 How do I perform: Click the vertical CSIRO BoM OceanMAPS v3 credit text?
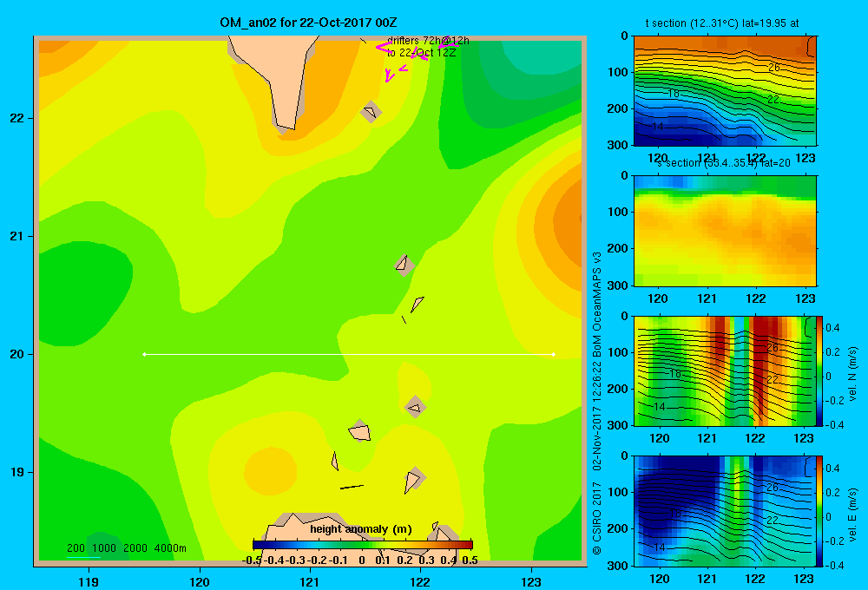597,403
